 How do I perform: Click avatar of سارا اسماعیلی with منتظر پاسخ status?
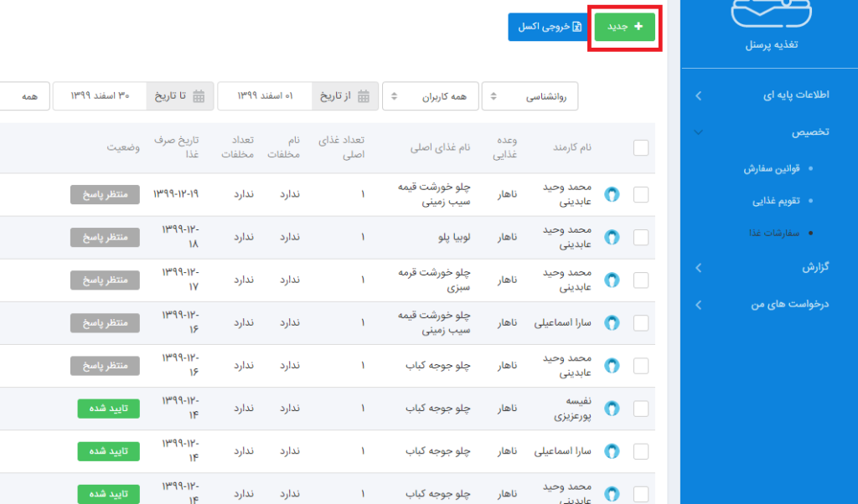coord(612,323)
